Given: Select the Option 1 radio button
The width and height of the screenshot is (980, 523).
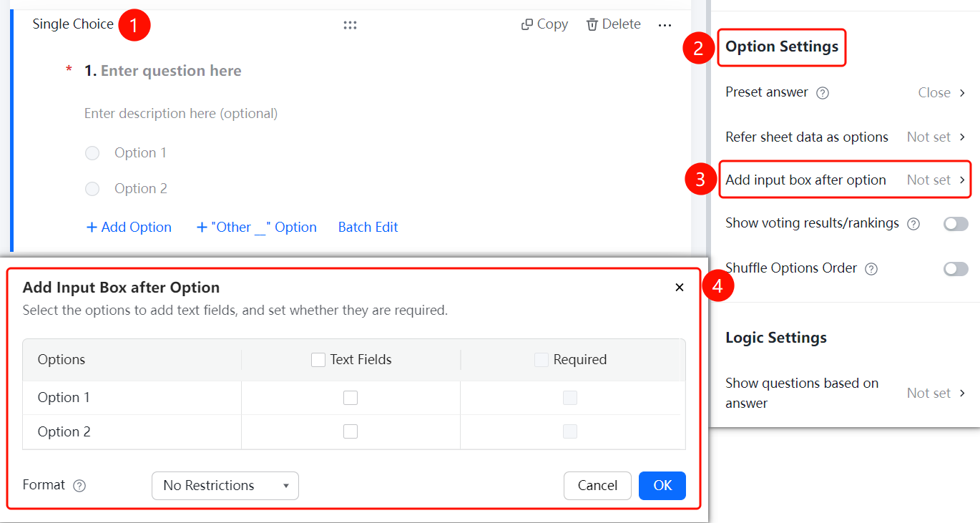Looking at the screenshot, I should coord(92,153).
